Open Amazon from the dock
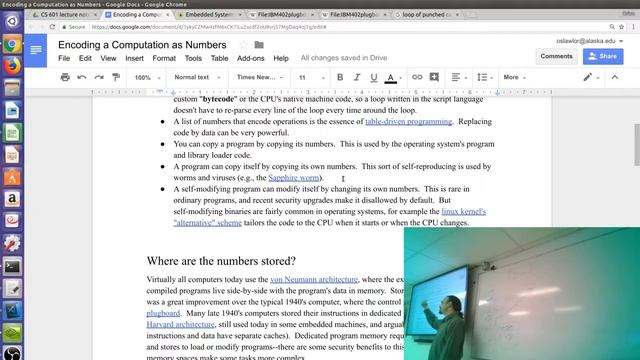 pyautogui.click(x=12, y=199)
